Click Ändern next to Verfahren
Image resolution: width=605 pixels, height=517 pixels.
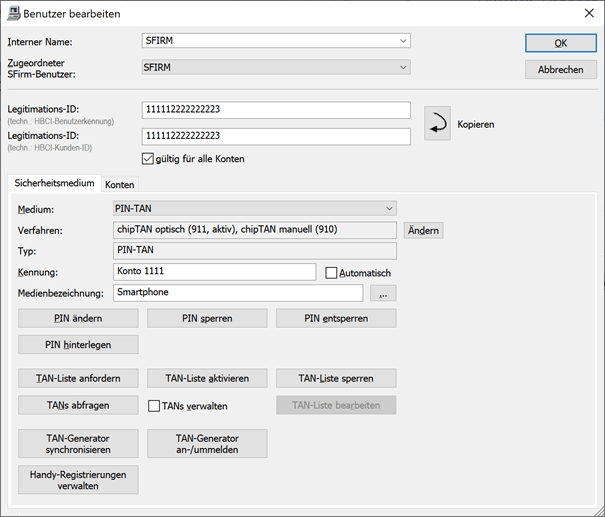tap(423, 230)
